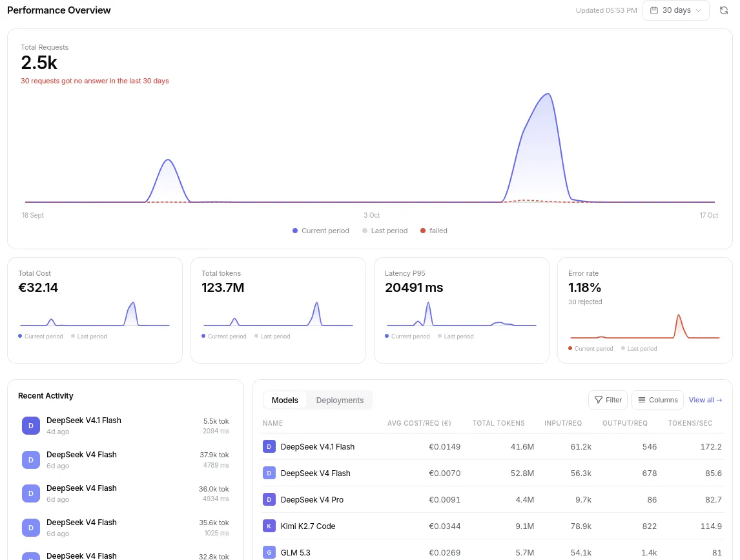Image resolution: width=740 pixels, height=560 pixels.
Task: Open GLM 5.3 model row name
Action: click(296, 552)
